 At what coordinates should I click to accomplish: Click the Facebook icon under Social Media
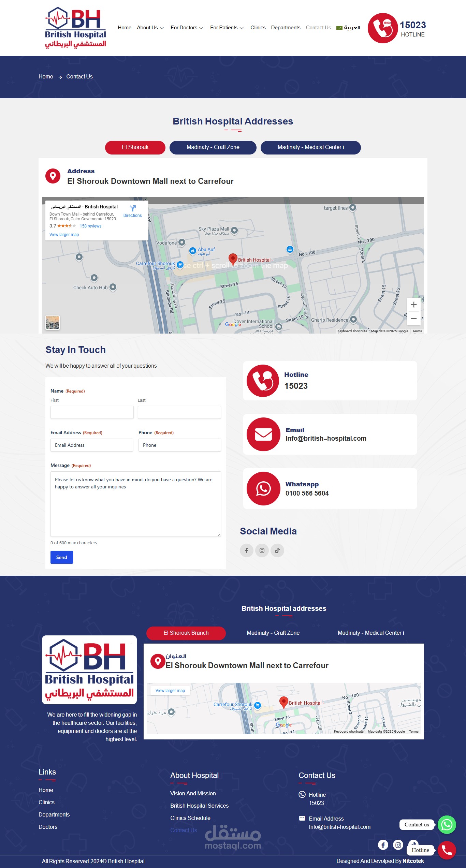pos(246,550)
